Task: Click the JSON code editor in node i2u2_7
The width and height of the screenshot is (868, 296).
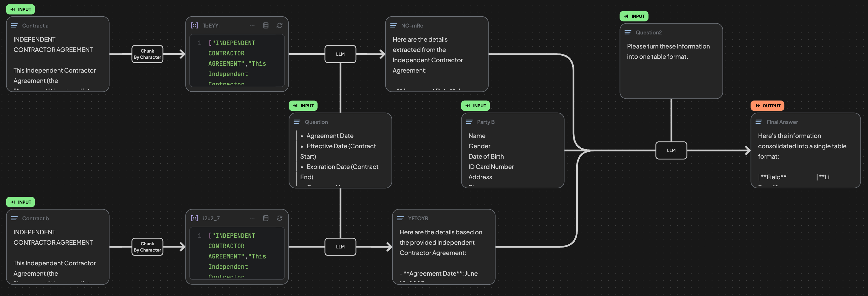Action: (237, 253)
